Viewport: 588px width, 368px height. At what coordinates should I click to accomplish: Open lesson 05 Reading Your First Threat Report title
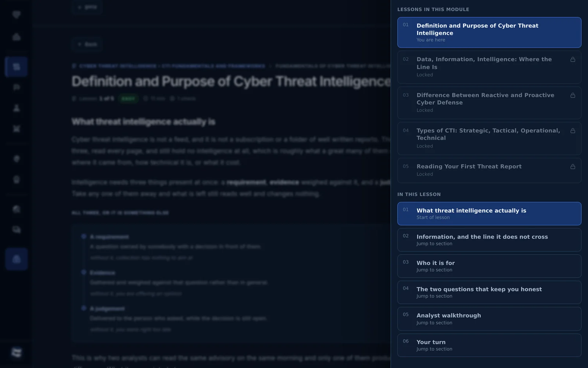[x=469, y=166]
